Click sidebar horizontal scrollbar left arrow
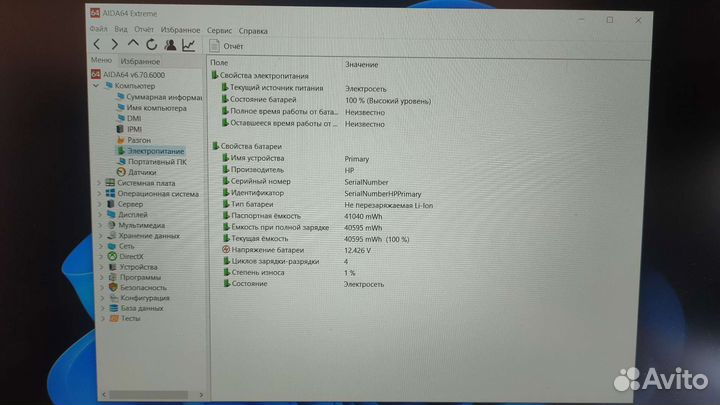 coord(104,394)
